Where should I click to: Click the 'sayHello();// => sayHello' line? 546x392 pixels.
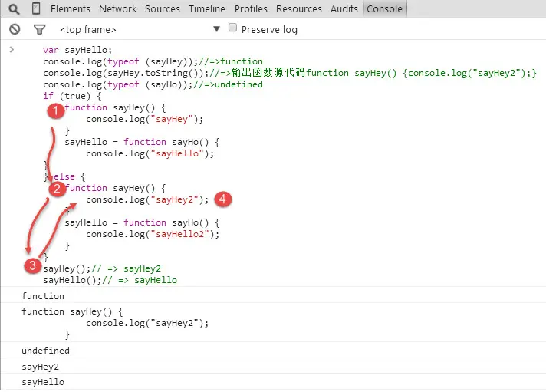coord(110,280)
